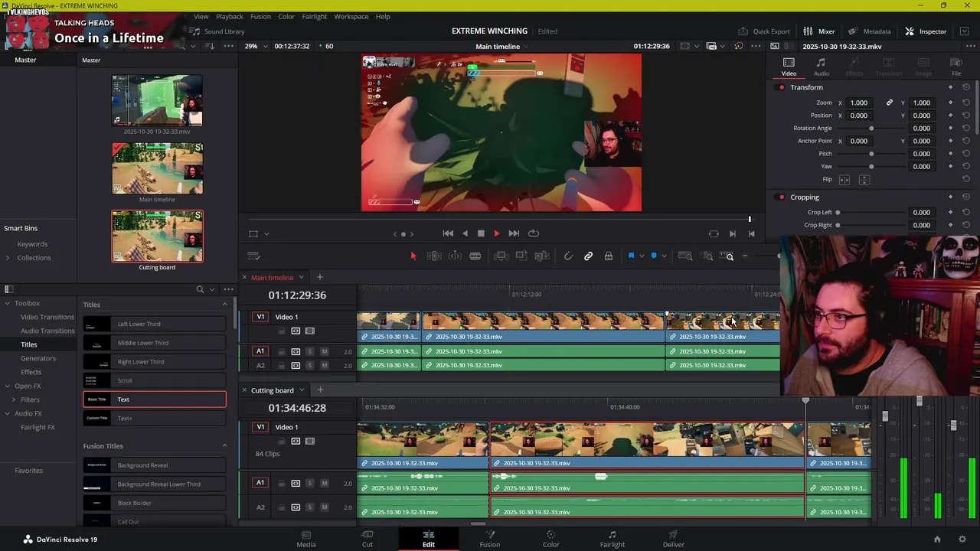Toggle the Cropping section enable dot
980x551 pixels.
point(781,197)
